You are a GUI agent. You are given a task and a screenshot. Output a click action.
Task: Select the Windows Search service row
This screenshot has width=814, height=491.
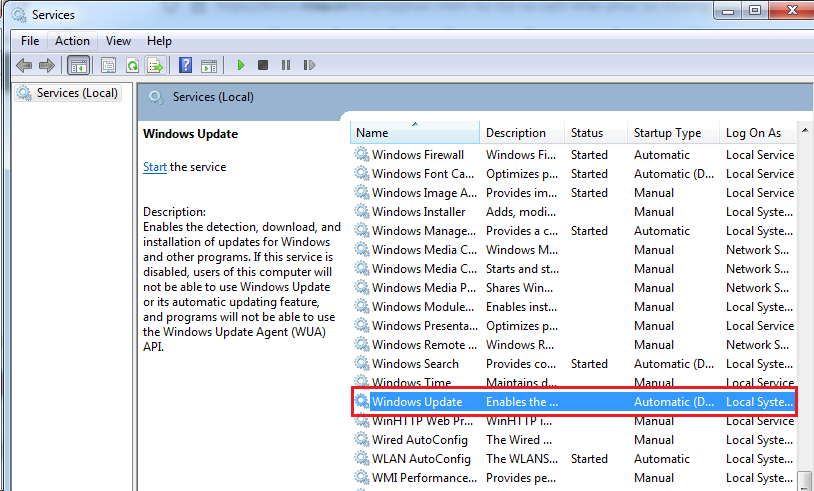(574, 364)
